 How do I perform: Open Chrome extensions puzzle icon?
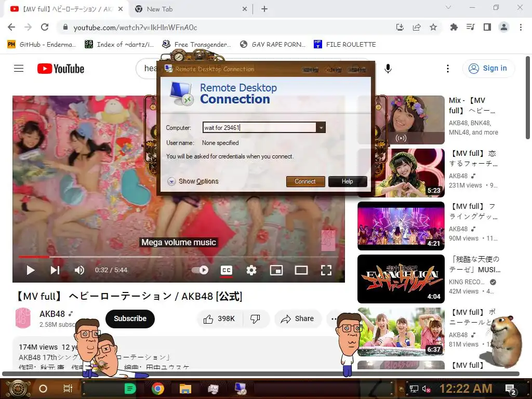[454, 27]
